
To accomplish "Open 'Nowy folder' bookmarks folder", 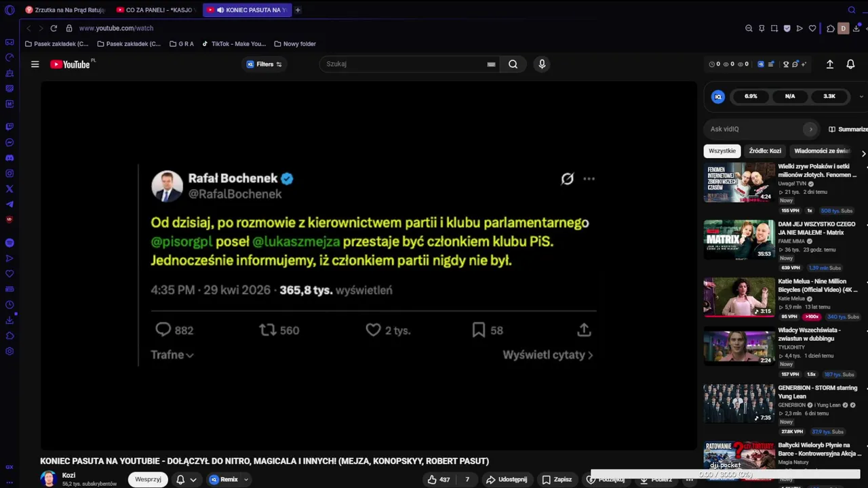I will click(295, 44).
